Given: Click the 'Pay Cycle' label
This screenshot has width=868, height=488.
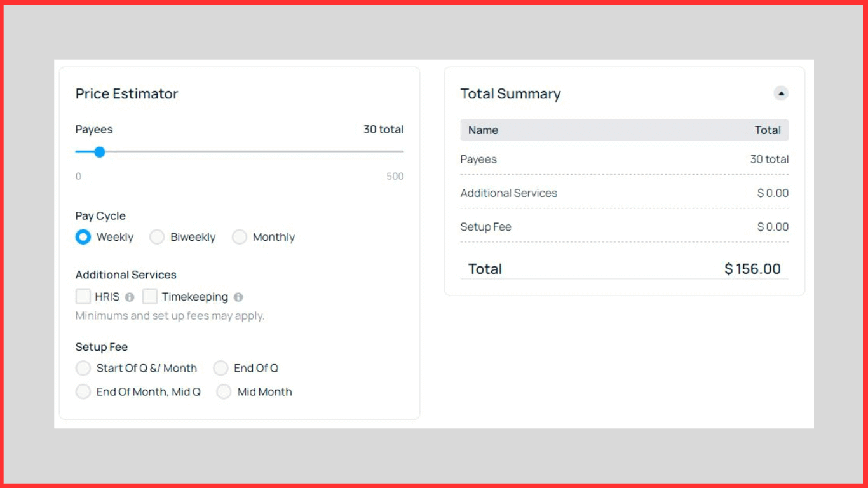Looking at the screenshot, I should (100, 216).
